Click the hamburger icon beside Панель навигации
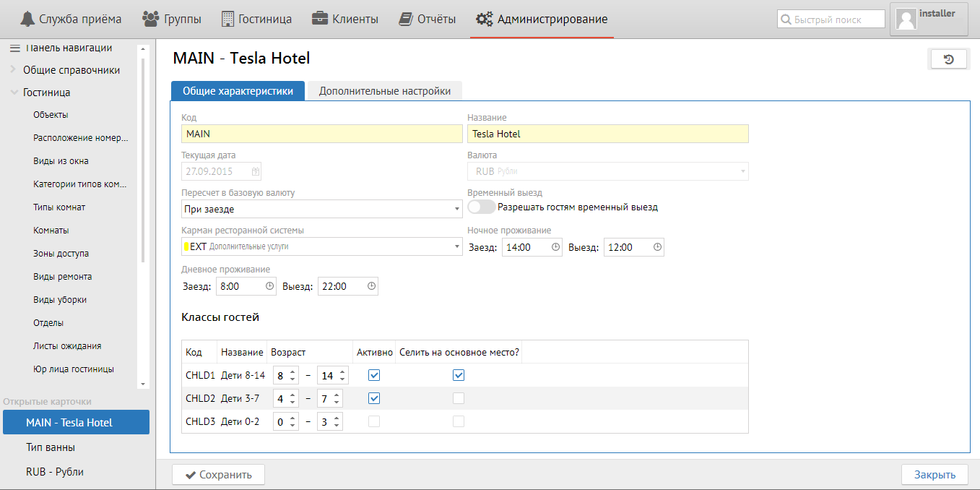 (14, 48)
